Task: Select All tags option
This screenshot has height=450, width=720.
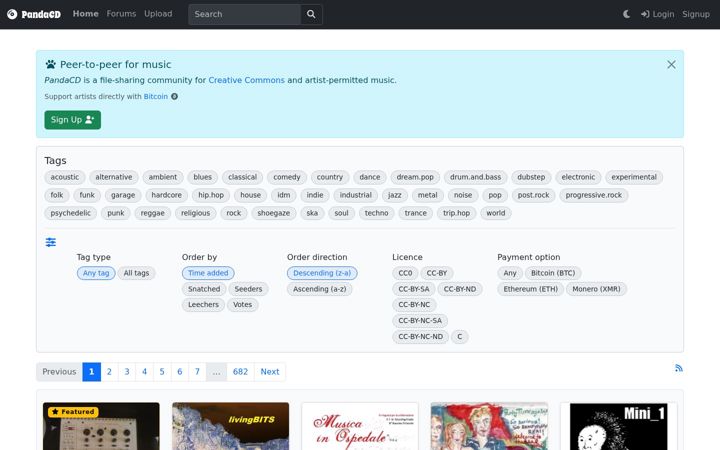Action: [x=136, y=273]
